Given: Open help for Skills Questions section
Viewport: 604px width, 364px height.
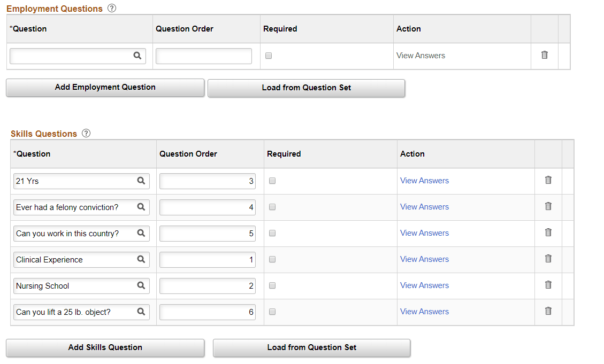Looking at the screenshot, I should pos(86,133).
